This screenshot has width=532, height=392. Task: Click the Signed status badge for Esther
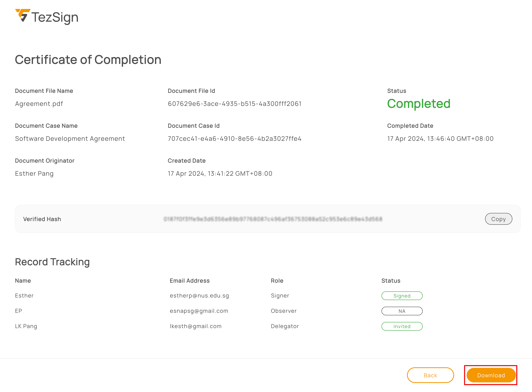click(402, 296)
